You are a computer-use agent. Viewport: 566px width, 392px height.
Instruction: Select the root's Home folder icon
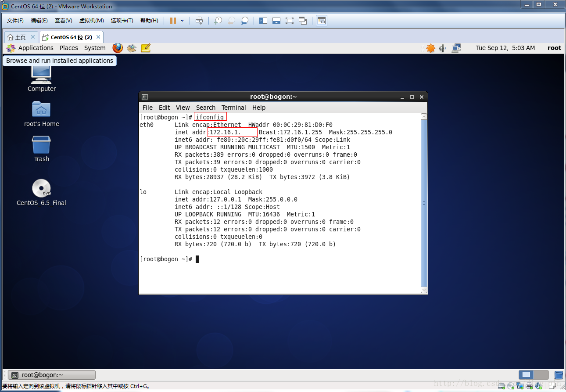pyautogui.click(x=42, y=114)
